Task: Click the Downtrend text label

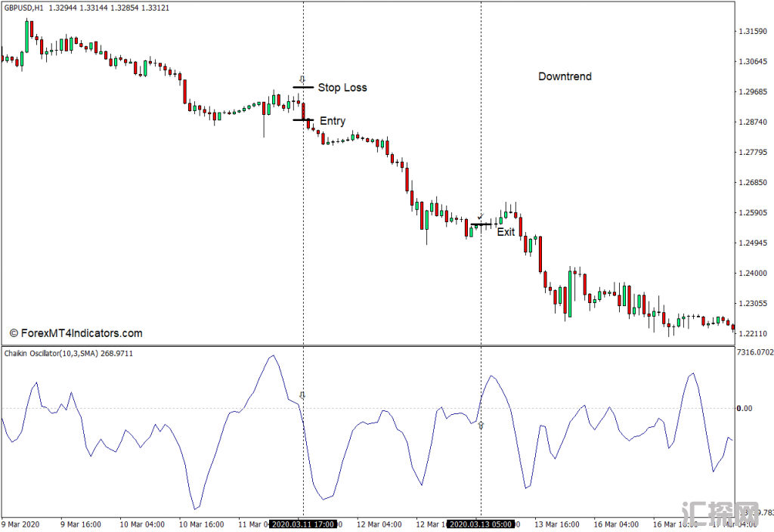Action: 565,76
